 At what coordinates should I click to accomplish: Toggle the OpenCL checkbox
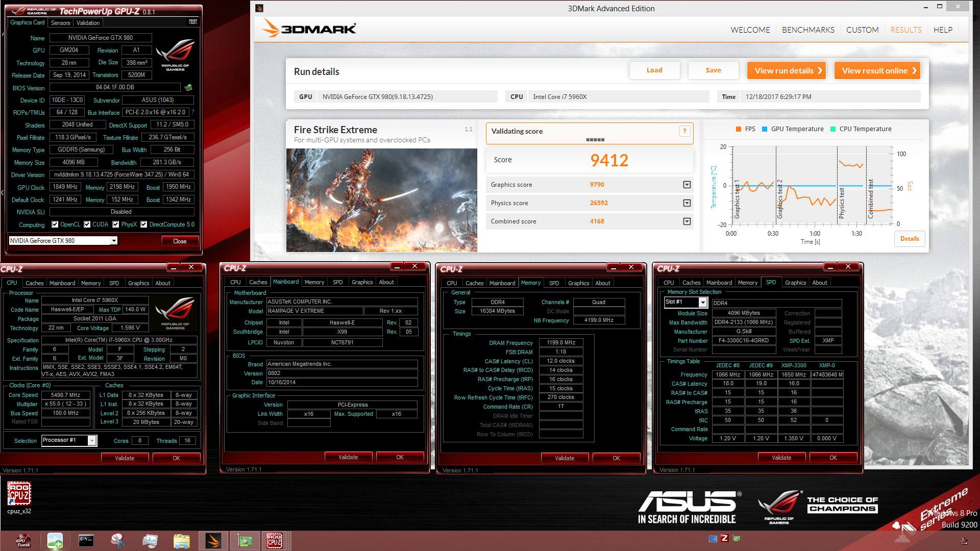click(55, 224)
